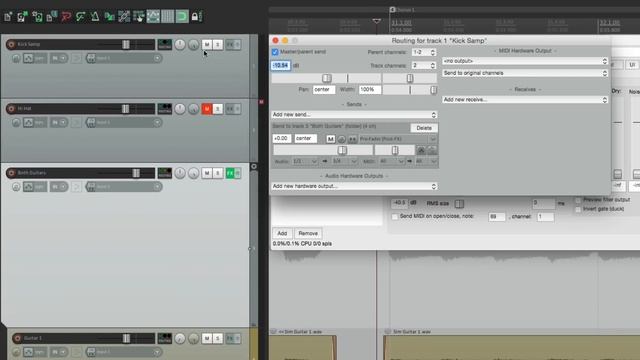Open MIDI hardware output <no output> dropdown
Screen dimensions: 640x360
point(525,61)
